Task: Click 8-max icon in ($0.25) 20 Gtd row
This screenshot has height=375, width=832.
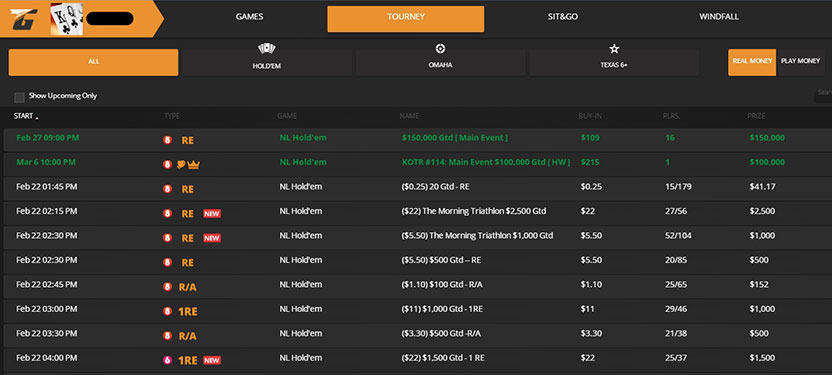Action: [168, 189]
